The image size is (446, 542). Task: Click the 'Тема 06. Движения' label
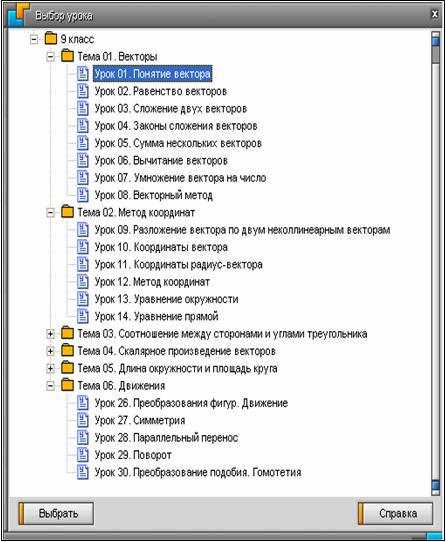pyautogui.click(x=121, y=385)
